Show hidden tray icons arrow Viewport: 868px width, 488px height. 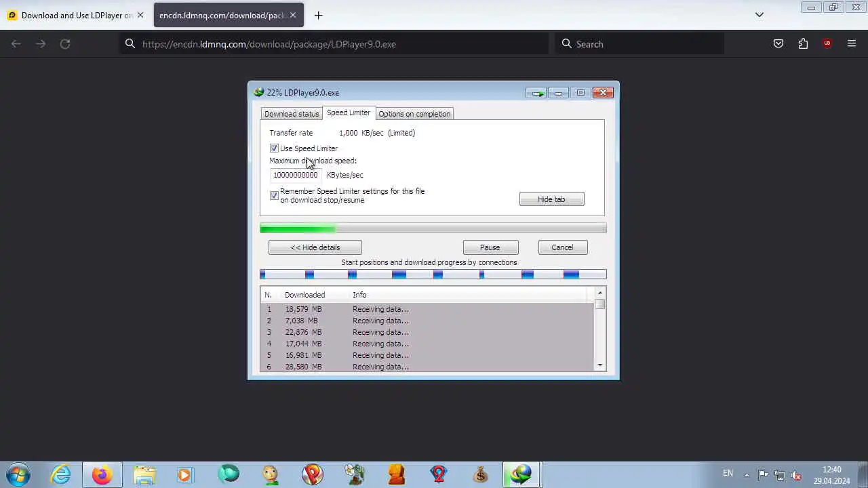click(747, 475)
